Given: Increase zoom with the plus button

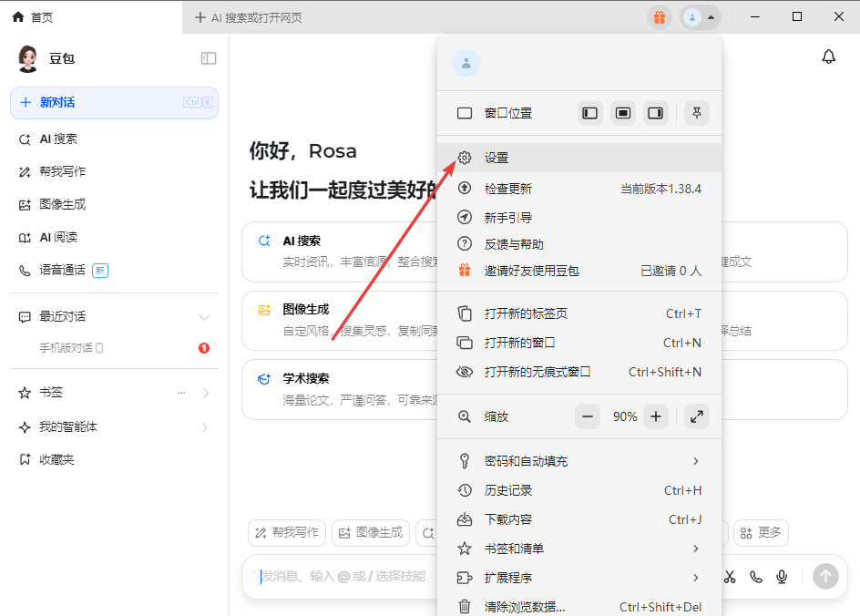Looking at the screenshot, I should tap(655, 416).
